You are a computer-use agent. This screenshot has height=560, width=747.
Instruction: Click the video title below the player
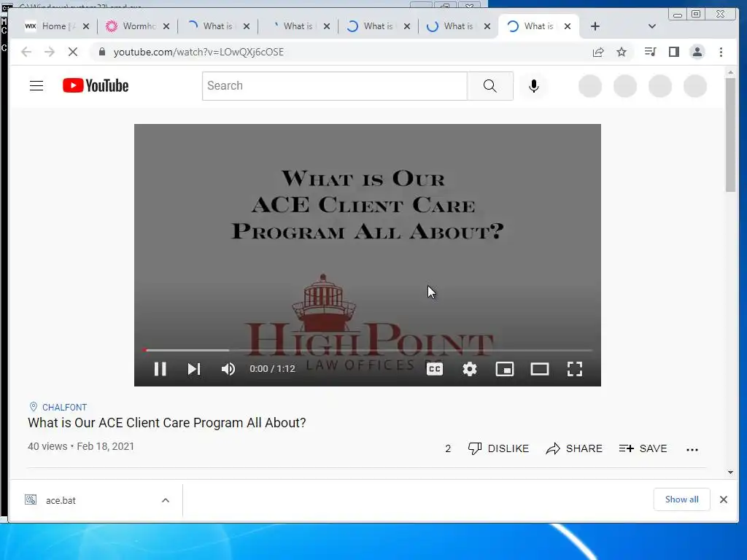(x=167, y=423)
